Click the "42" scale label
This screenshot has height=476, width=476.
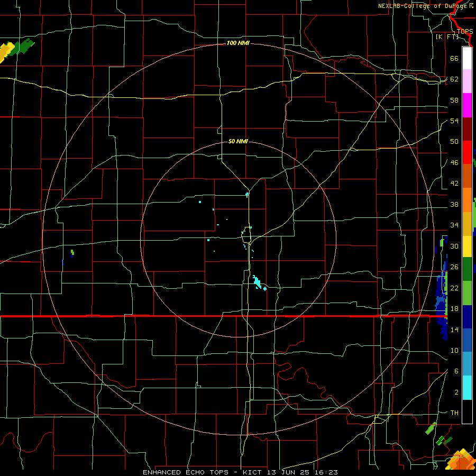454,184
